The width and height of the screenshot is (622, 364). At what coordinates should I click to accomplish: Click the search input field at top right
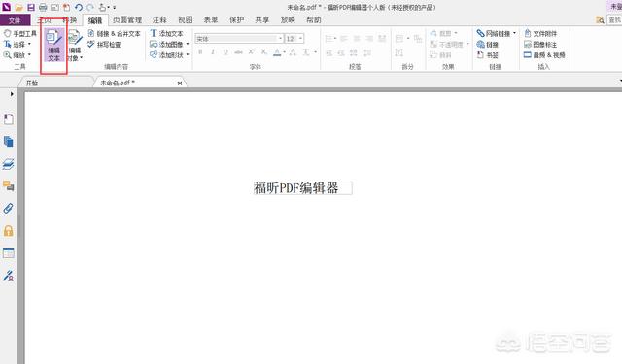614,19
